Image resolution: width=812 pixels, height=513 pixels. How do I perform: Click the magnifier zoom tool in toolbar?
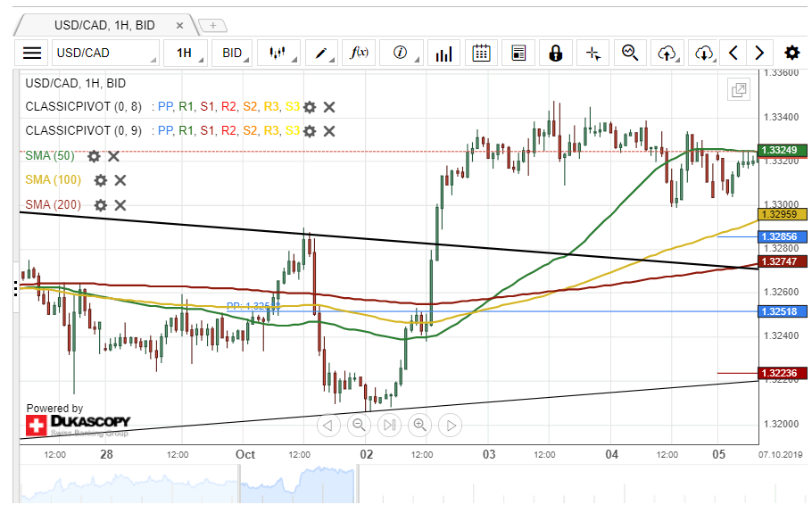coord(630,53)
